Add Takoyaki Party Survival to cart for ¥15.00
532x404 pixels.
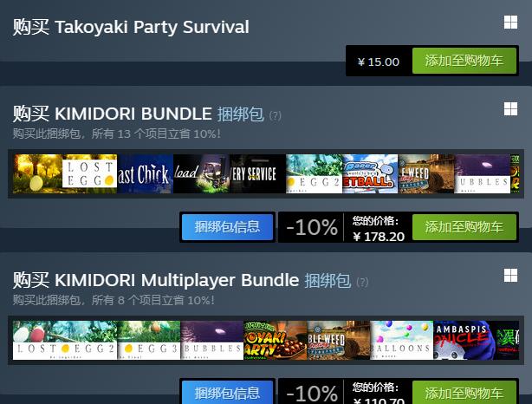point(464,61)
